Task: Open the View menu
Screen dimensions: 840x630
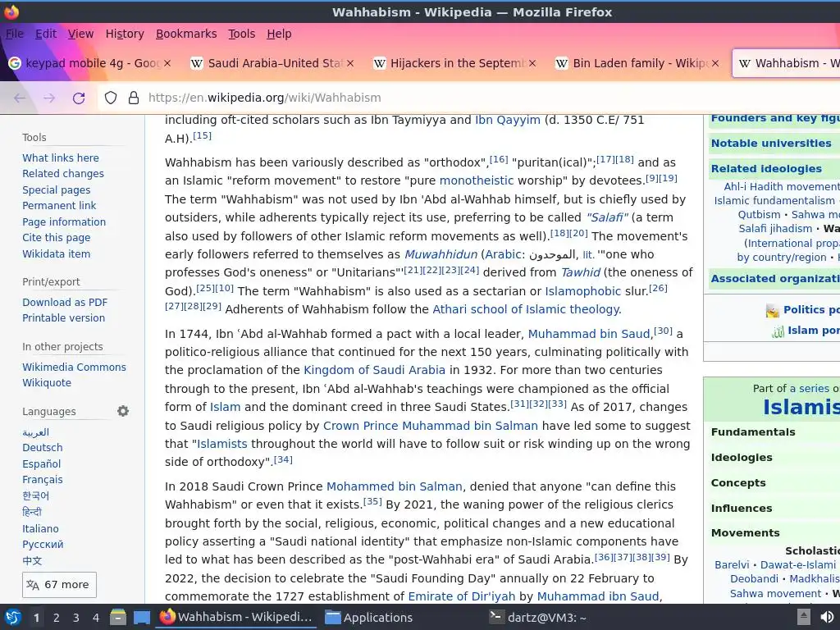Action: (81, 34)
